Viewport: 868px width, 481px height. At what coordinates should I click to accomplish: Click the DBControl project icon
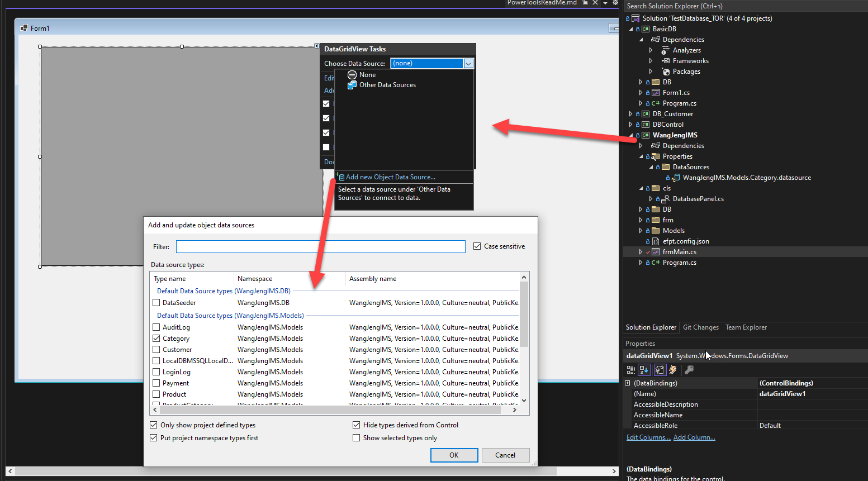[x=646, y=125]
